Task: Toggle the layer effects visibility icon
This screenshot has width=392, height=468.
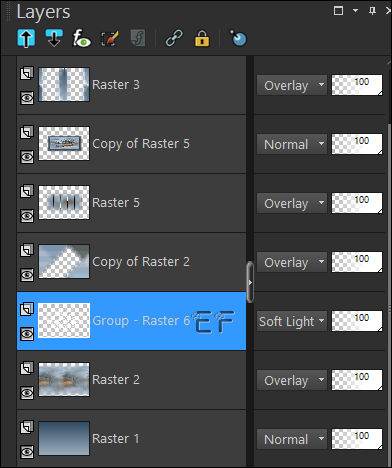Action: (82, 38)
